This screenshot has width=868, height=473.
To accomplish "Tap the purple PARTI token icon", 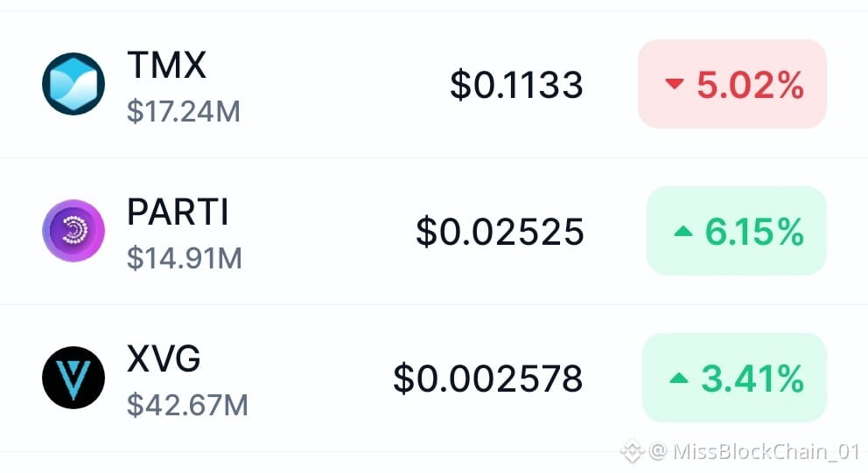I will (73, 231).
